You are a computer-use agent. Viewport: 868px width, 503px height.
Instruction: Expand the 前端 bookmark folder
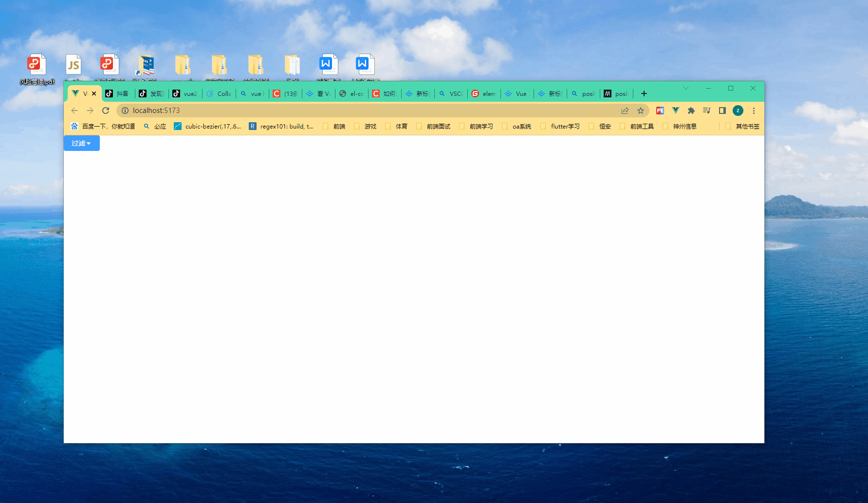click(x=334, y=126)
